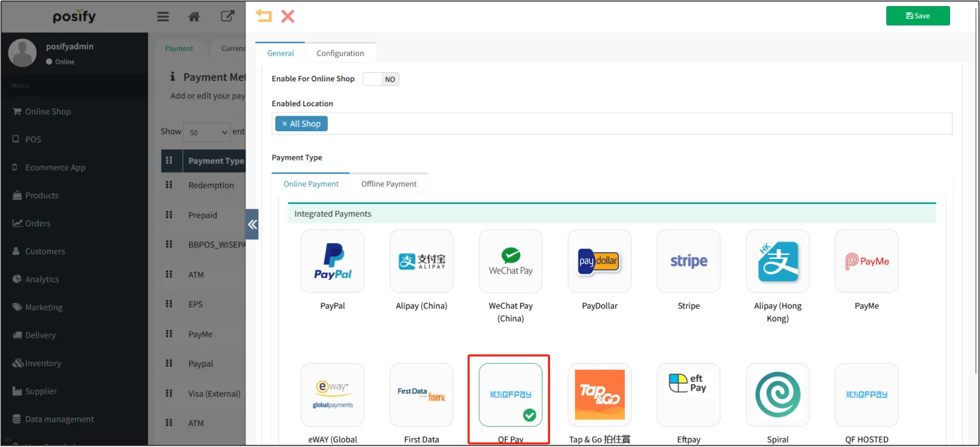Choose PayDollar payment option
The width and height of the screenshot is (980, 447).
[600, 261]
